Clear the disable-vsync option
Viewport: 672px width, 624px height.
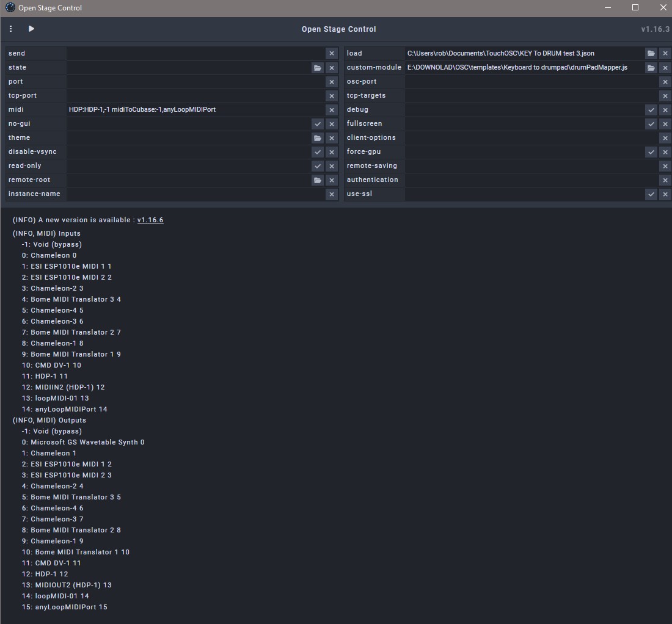(x=331, y=152)
